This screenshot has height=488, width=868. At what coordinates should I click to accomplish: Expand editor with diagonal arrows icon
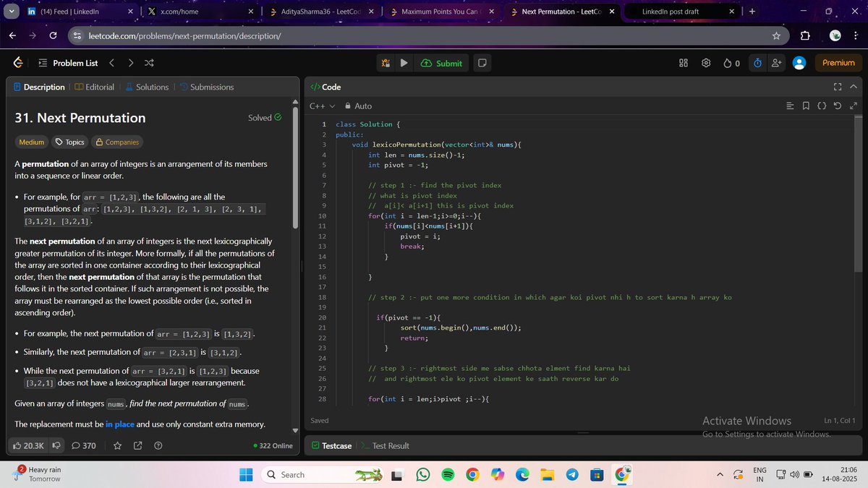[x=854, y=106]
